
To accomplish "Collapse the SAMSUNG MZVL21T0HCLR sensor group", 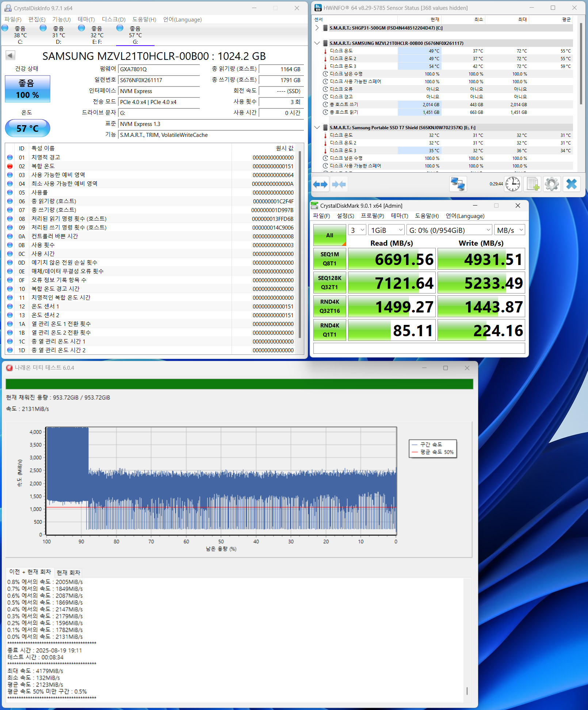I will [x=317, y=43].
